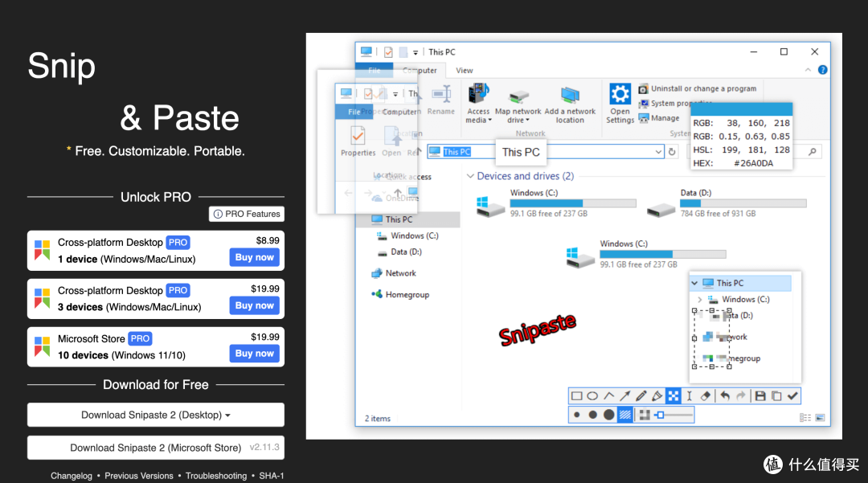
Task: Choose the large brush size dot
Action: click(x=609, y=415)
